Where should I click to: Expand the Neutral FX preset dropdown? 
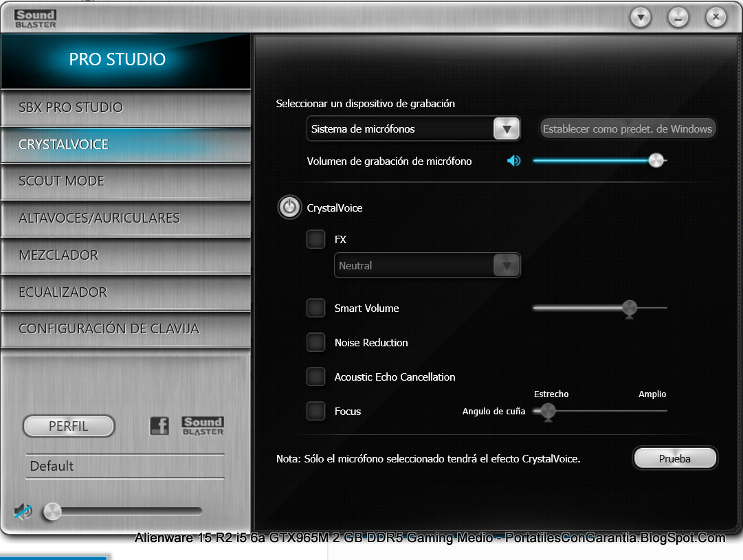(507, 265)
